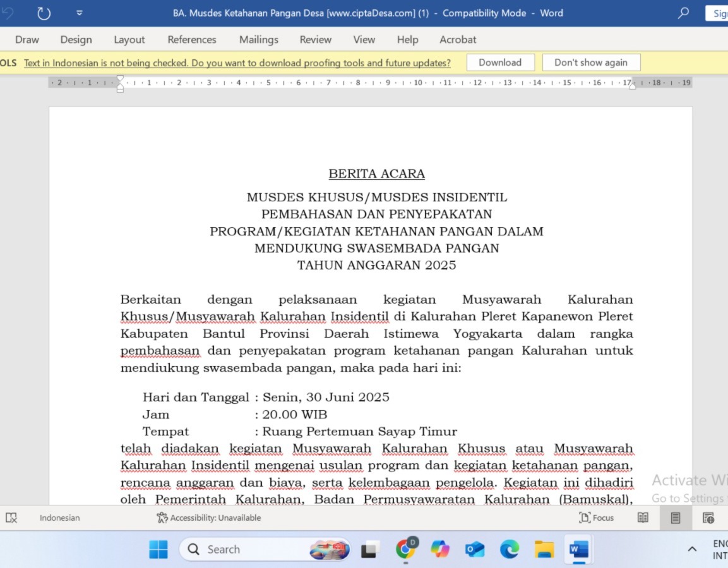
Task: Launch Microsoft Edge from the taskbar
Action: tap(510, 550)
